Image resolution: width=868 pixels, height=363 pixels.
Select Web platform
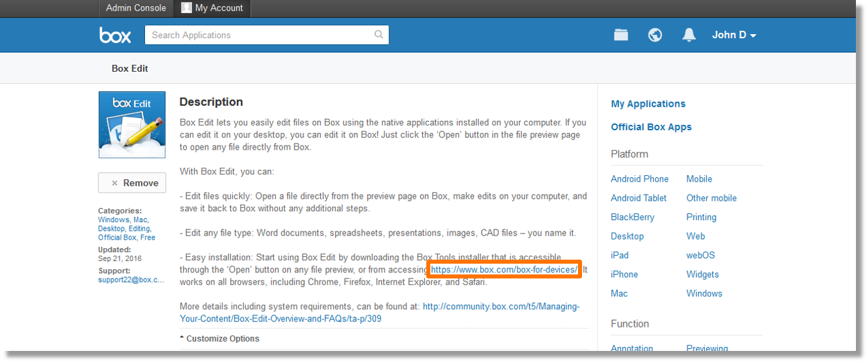[695, 236]
